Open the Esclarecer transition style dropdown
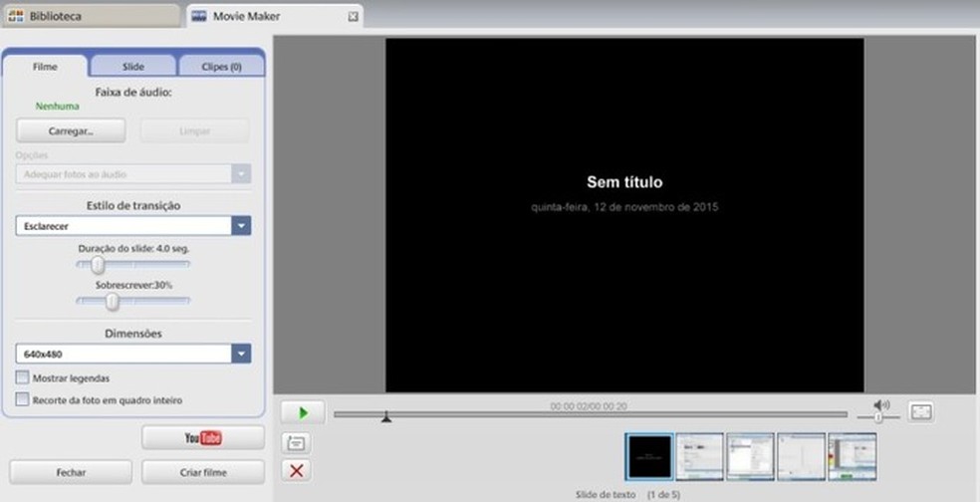 (x=133, y=226)
